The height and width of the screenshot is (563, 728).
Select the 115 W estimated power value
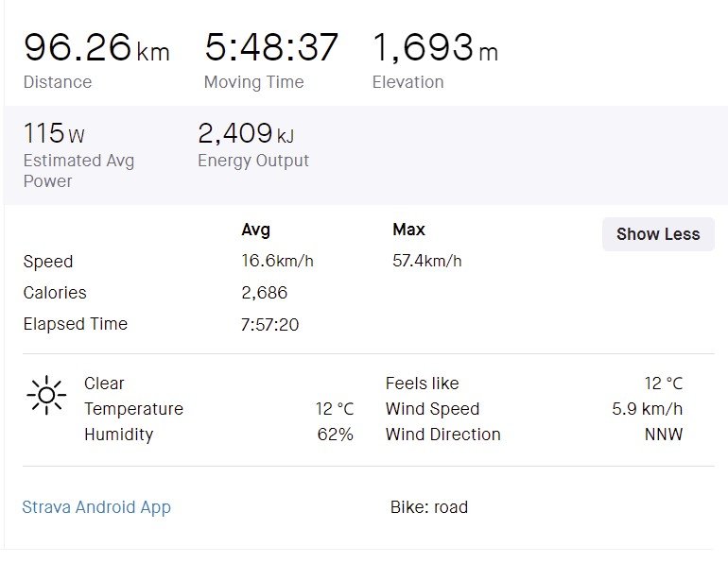pos(54,133)
